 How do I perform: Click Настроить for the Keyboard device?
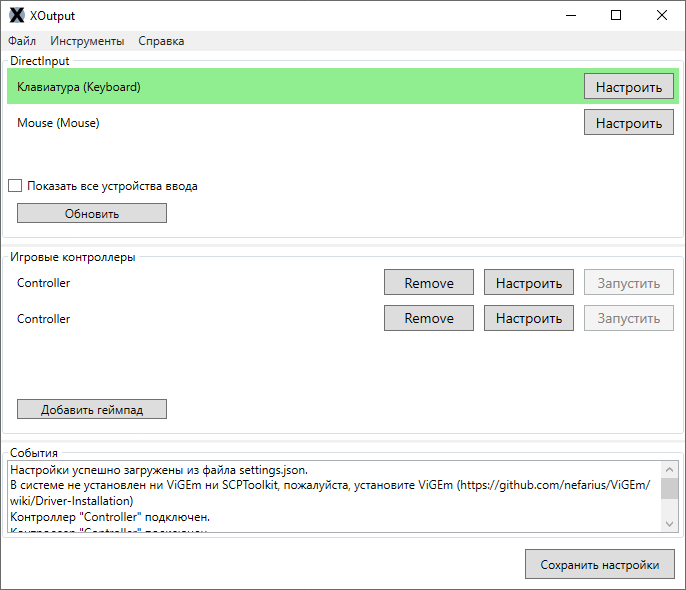click(628, 87)
